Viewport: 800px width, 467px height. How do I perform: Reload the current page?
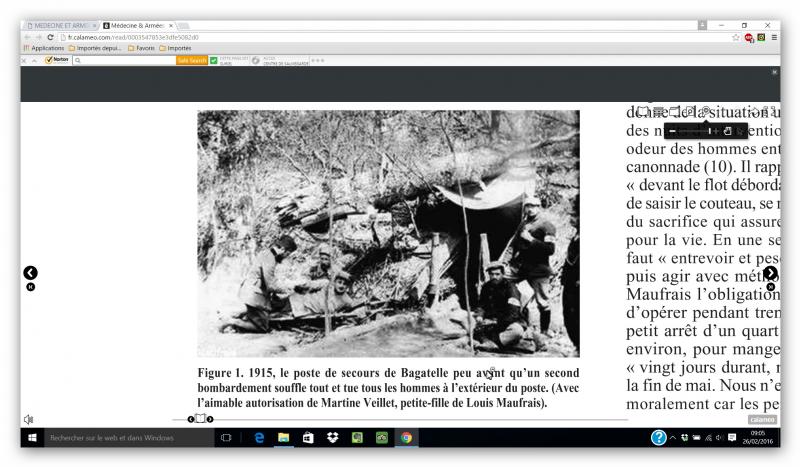click(50, 37)
